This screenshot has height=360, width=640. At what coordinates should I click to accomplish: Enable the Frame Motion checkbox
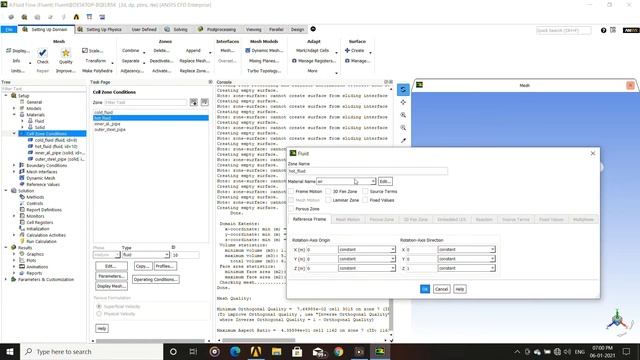(x=291, y=191)
